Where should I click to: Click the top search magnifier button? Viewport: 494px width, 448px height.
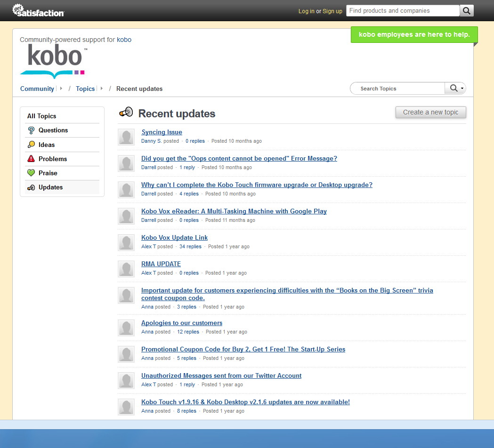click(466, 11)
